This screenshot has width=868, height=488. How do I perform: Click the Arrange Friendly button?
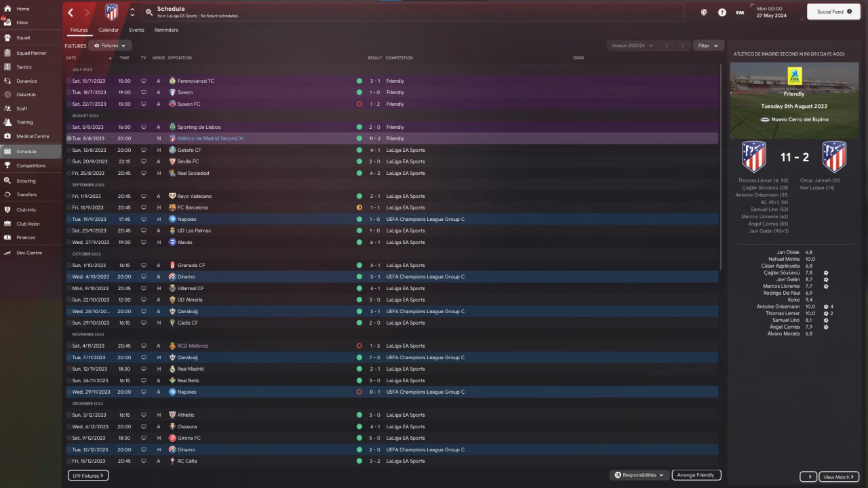tap(696, 475)
